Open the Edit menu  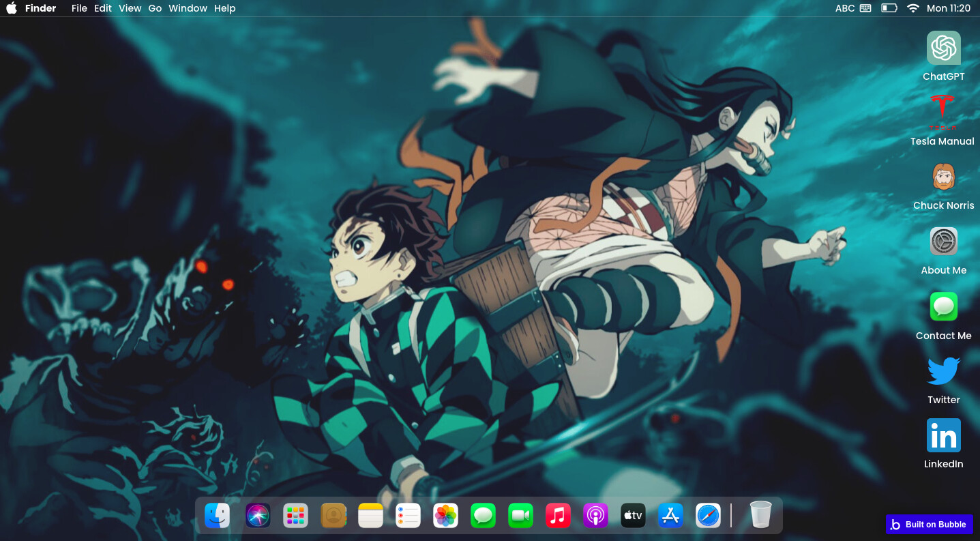click(103, 8)
